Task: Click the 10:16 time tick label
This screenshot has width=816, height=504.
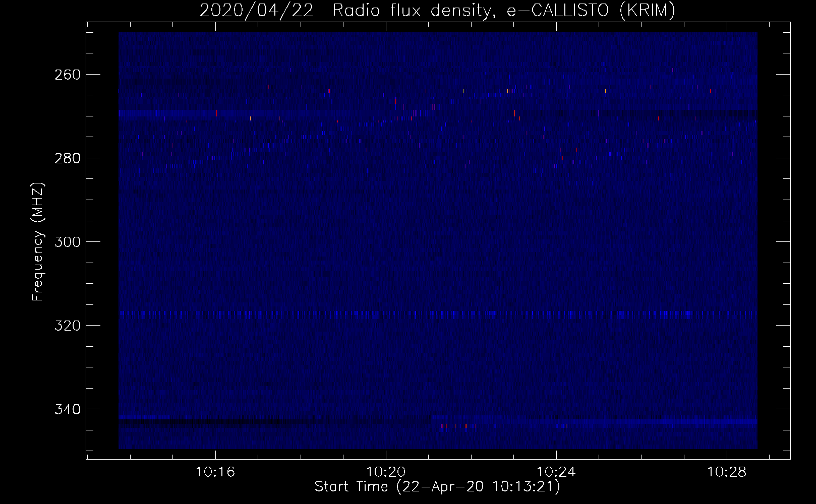Action: click(x=216, y=472)
